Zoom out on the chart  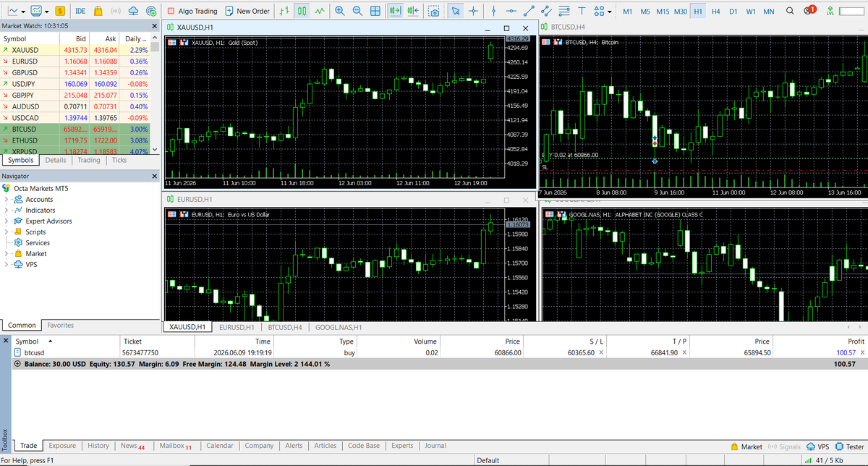357,11
